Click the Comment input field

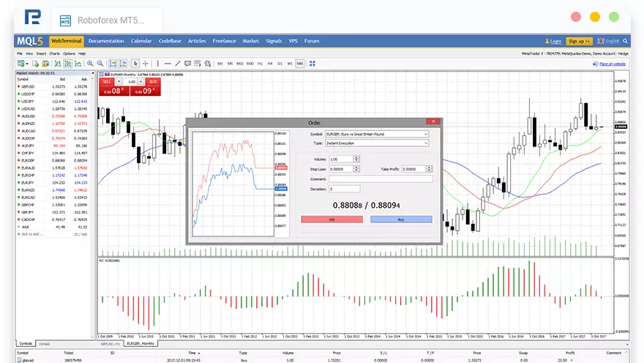tap(381, 179)
